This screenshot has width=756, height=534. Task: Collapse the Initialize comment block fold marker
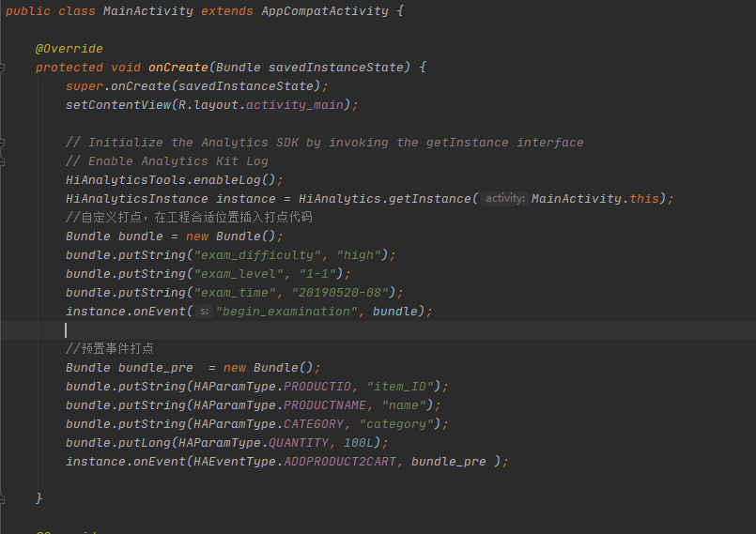[2, 143]
